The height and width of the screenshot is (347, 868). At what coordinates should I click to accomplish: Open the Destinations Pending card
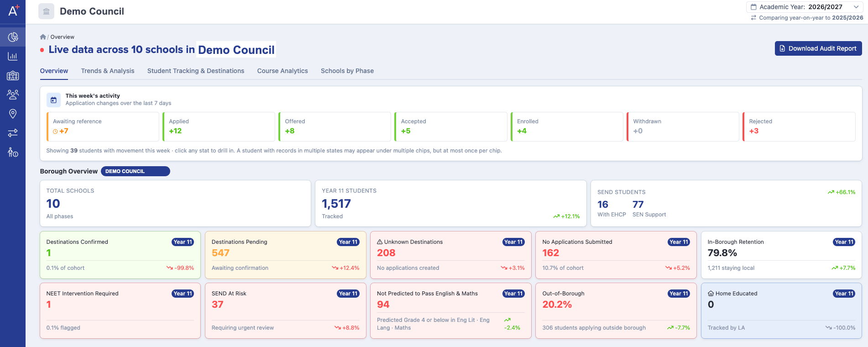[286, 255]
